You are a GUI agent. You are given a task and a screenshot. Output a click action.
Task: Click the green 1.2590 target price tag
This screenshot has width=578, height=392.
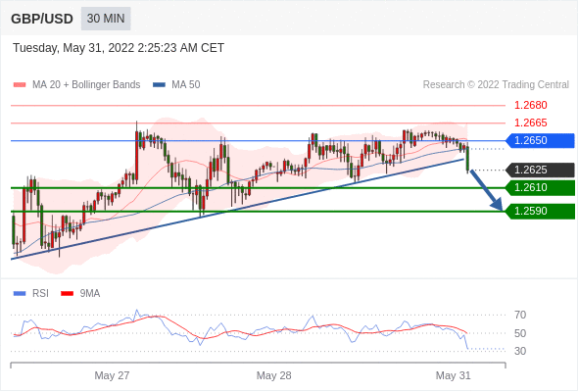pos(540,212)
